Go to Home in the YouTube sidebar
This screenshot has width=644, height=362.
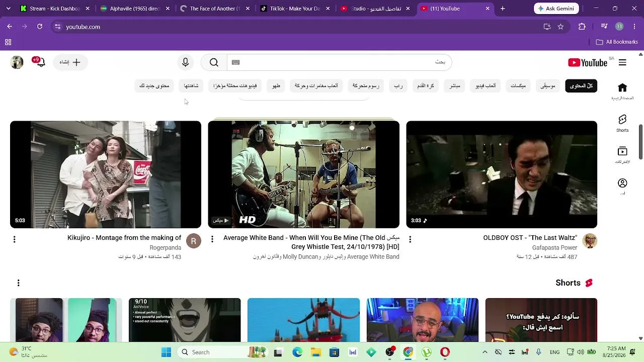(x=622, y=92)
